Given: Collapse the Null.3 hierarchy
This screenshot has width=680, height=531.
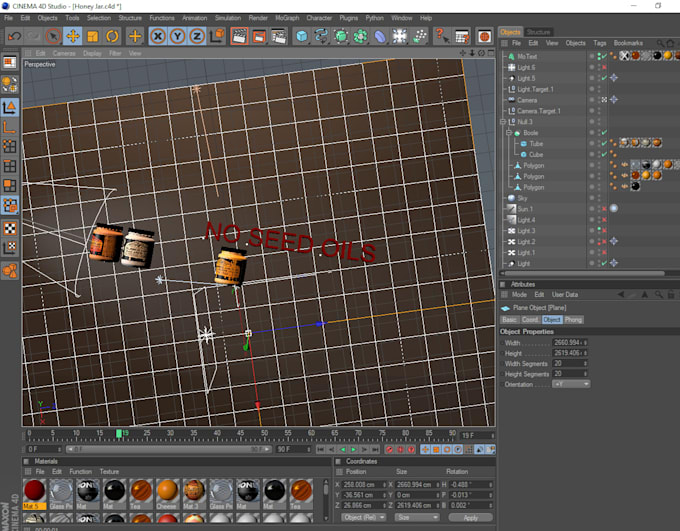Looking at the screenshot, I should pyautogui.click(x=503, y=122).
